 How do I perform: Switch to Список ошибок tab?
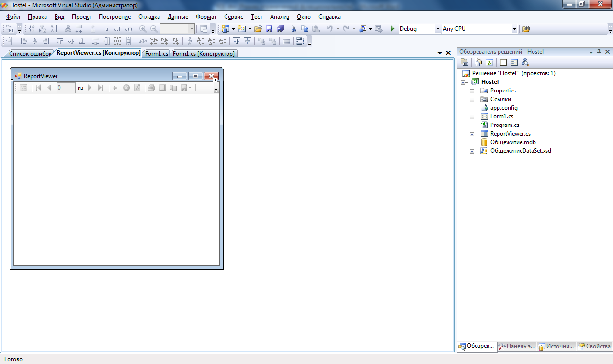[x=29, y=54]
